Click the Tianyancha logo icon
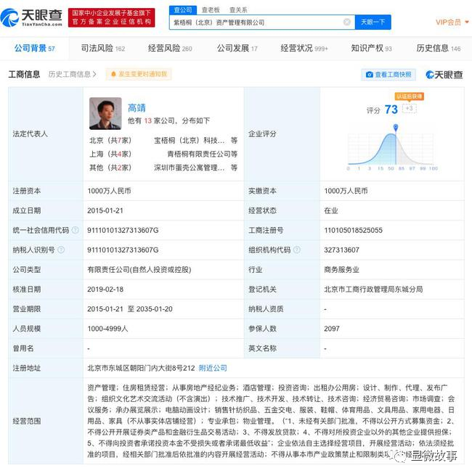Viewport: 472px width, 476px height. [x=9, y=17]
